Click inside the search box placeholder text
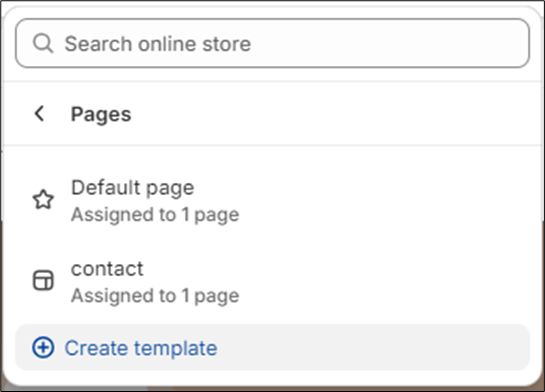 click(158, 44)
